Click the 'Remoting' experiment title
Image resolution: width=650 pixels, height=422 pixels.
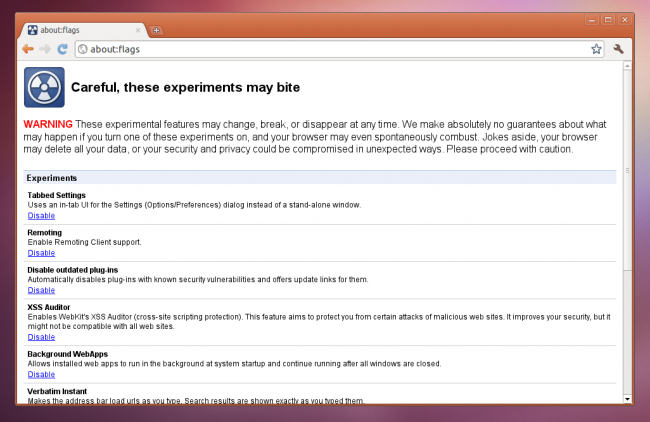pyautogui.click(x=44, y=233)
